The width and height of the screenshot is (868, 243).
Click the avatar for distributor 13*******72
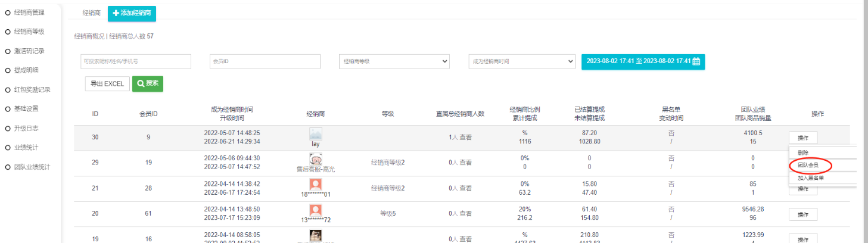coord(316,210)
